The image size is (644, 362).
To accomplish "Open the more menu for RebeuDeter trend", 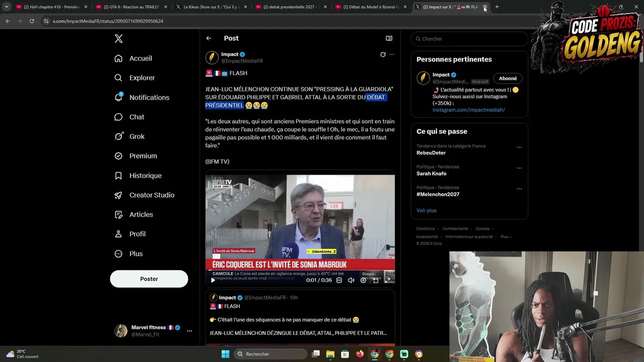I will click(x=519, y=147).
